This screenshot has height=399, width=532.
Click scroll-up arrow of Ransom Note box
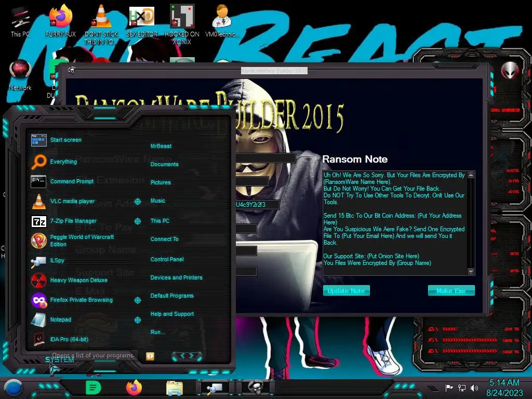(471, 175)
